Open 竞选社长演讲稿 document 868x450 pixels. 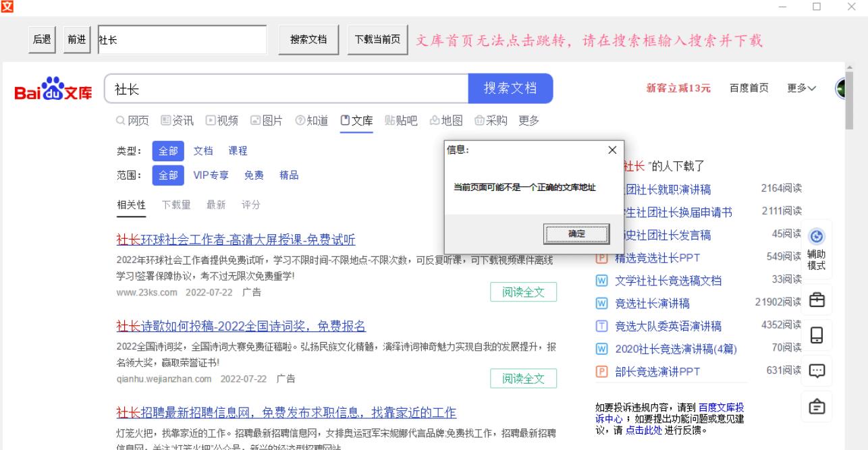coord(652,304)
